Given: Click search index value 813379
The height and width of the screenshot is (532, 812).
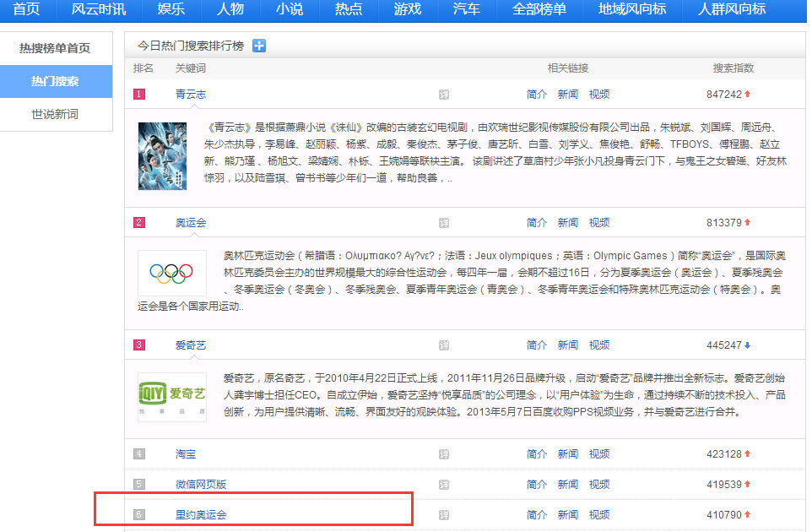Looking at the screenshot, I should (724, 223).
